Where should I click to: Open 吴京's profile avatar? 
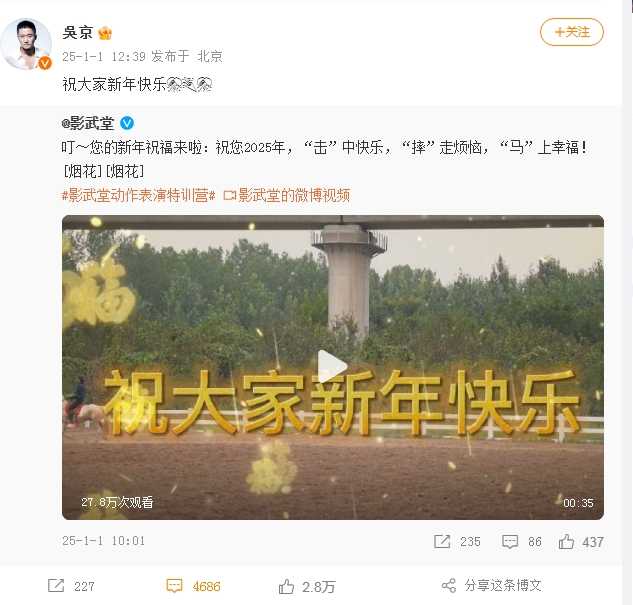26,44
